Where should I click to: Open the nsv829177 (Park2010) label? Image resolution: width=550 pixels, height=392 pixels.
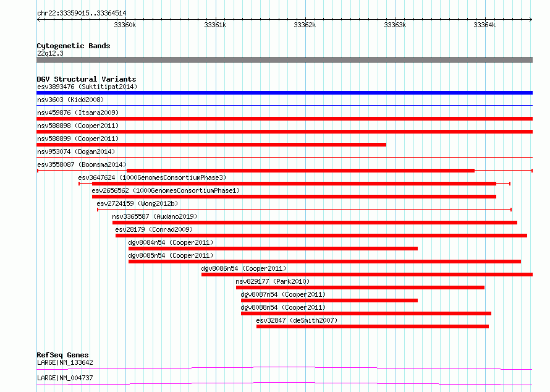point(273,281)
